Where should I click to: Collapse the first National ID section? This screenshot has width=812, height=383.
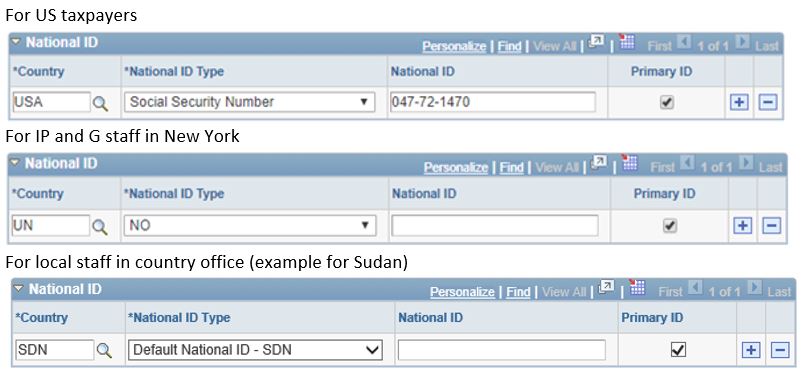17,41
